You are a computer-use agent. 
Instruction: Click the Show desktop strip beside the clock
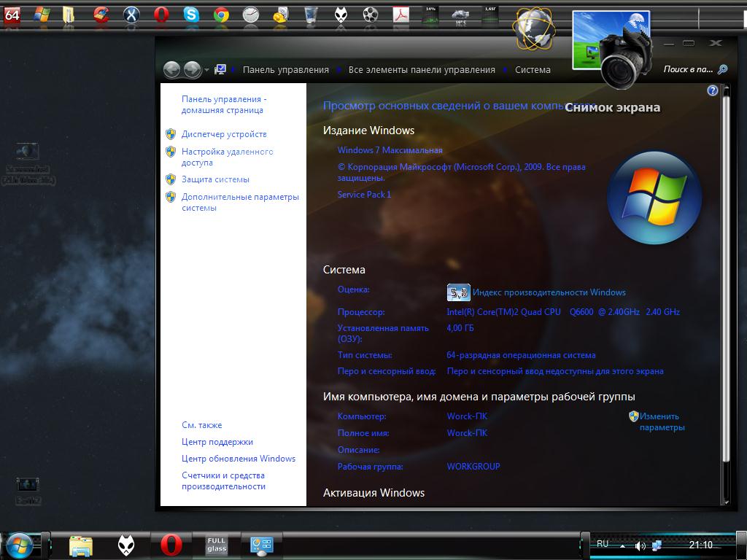pos(741,545)
